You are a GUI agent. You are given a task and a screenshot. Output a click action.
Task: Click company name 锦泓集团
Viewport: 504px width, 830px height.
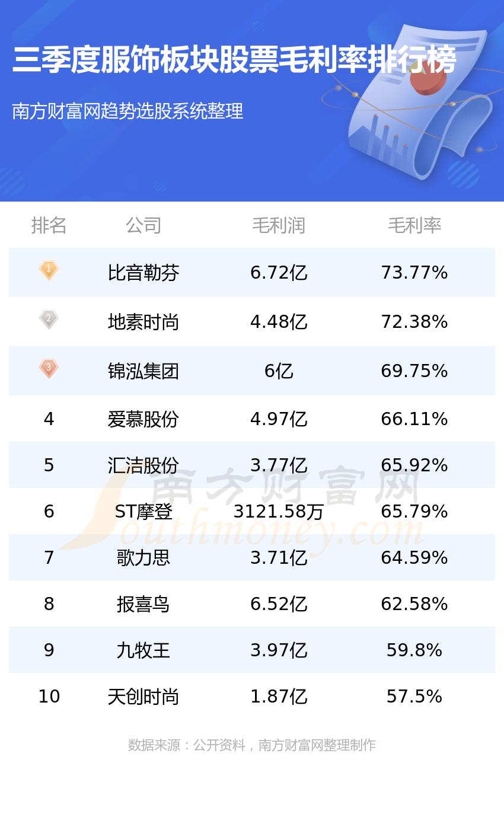143,371
